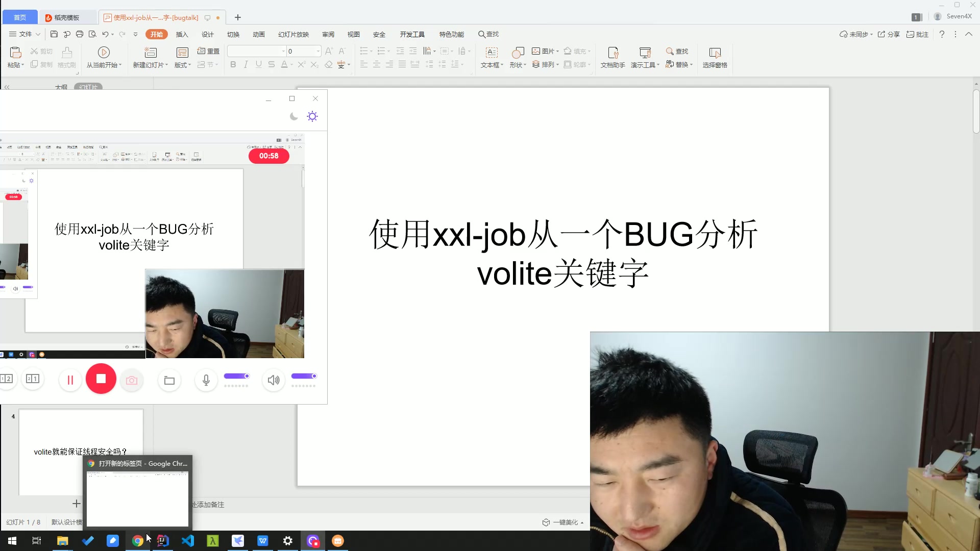This screenshot has height=551, width=980.
Task: Switch recorder to dark mode moon icon
Action: point(294,116)
